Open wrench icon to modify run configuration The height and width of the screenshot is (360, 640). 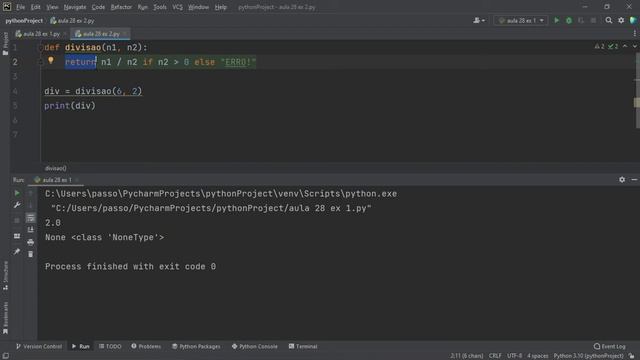(x=17, y=205)
